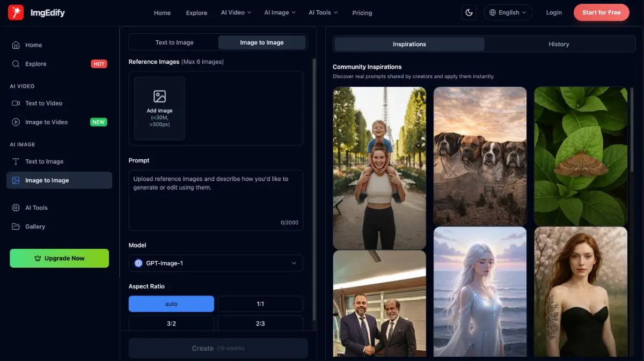This screenshot has height=361, width=644.
Task: Open Explore with the magnifier icon in sidebar
Action: 16,64
